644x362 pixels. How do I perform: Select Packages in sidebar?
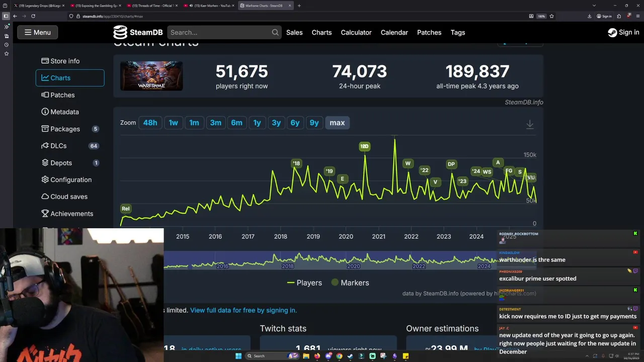coord(70,129)
